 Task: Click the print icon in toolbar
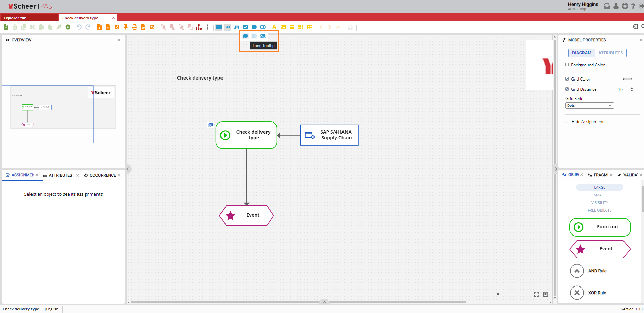pos(134,27)
